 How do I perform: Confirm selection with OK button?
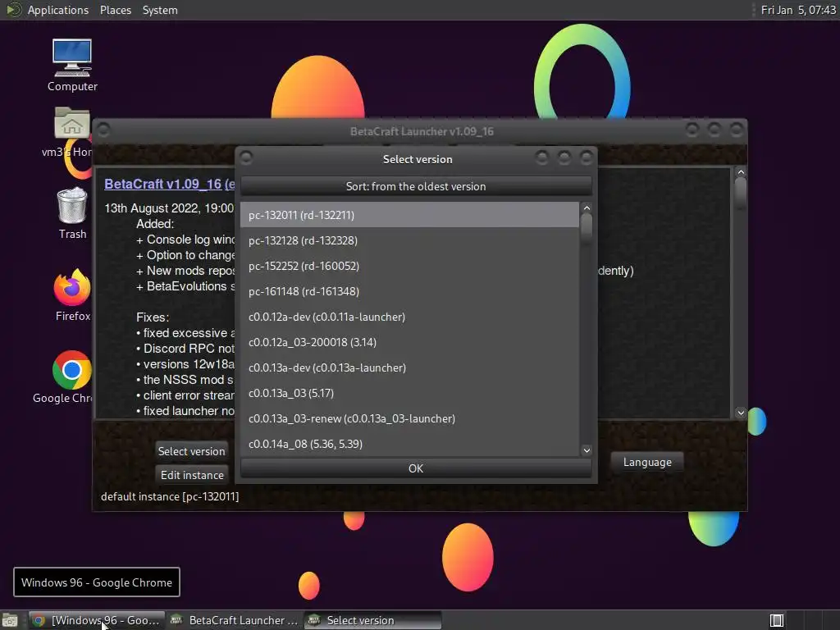(x=416, y=468)
